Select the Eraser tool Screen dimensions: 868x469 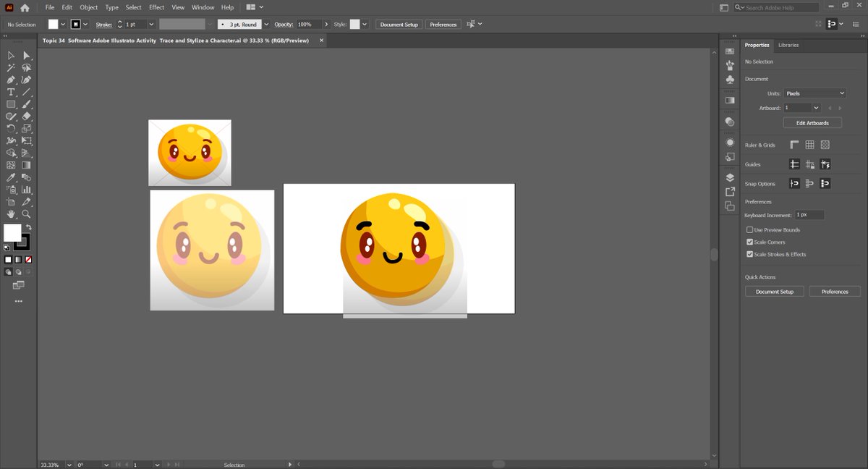pos(27,117)
